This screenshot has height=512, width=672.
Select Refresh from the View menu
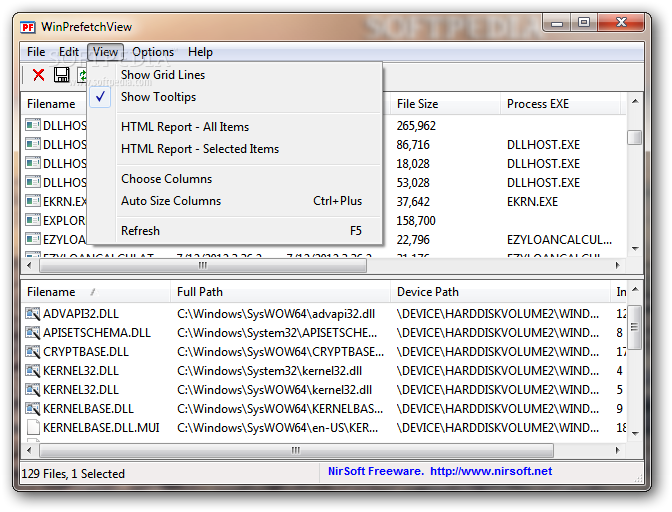click(235, 231)
